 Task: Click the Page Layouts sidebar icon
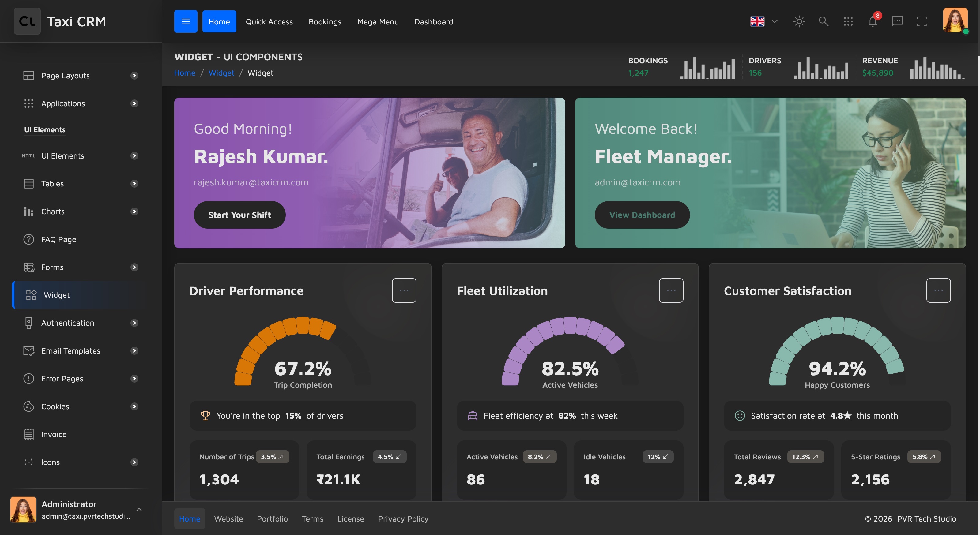(28, 76)
